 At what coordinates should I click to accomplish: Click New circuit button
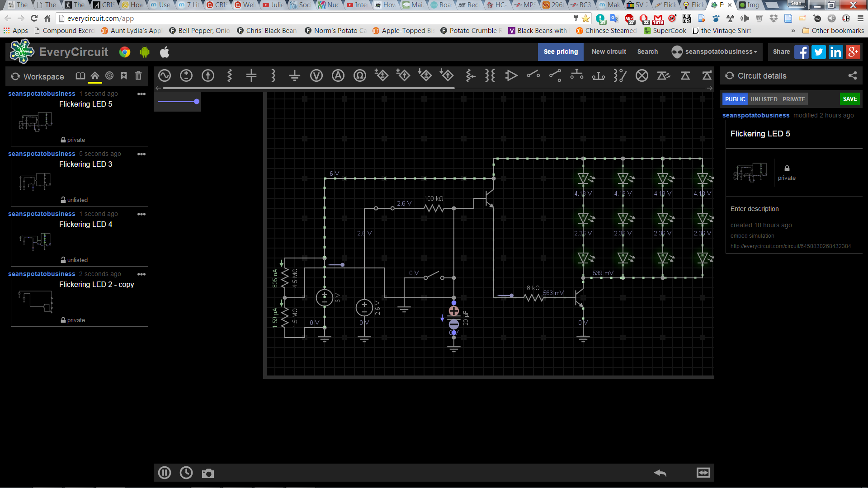point(609,51)
